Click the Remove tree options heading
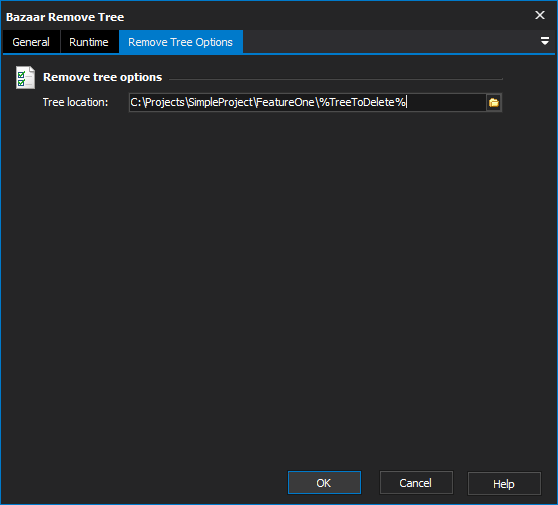This screenshot has height=505, width=558. [x=102, y=77]
